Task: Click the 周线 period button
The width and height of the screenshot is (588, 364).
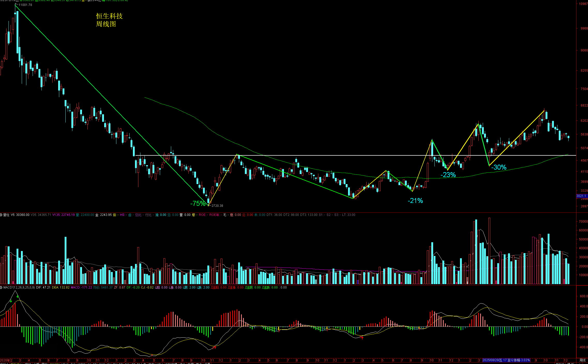Action: click(582, 360)
